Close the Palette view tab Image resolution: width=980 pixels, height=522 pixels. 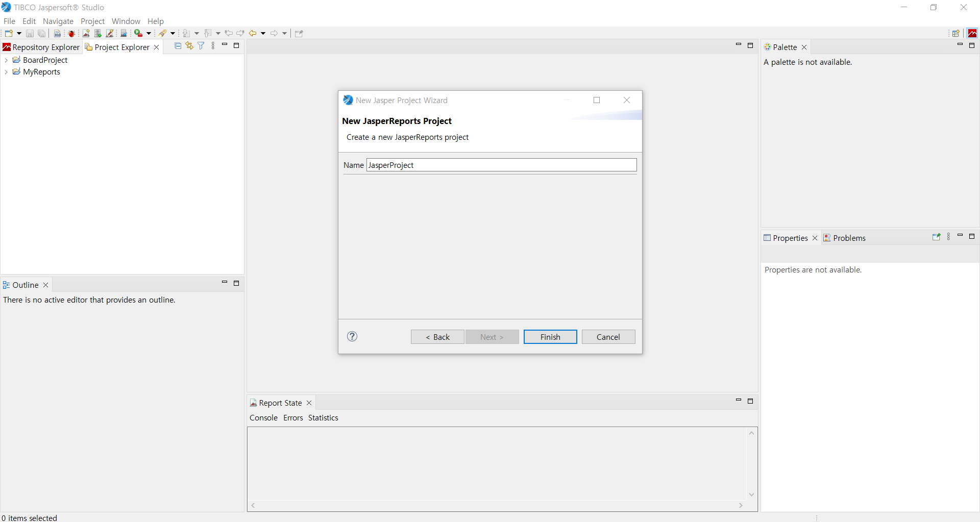click(x=804, y=47)
